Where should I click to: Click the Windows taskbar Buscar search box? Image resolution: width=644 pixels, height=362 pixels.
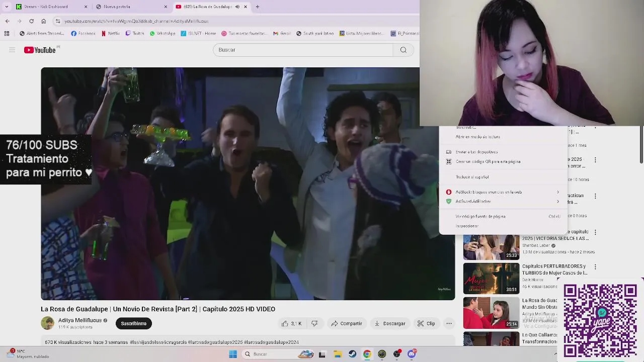click(x=279, y=354)
